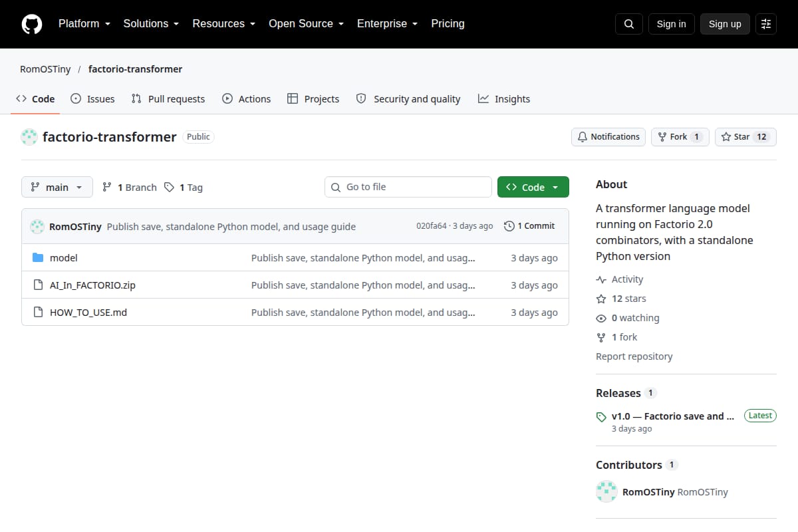Open the Actions tab
The width and height of the screenshot is (798, 532).
click(x=246, y=99)
